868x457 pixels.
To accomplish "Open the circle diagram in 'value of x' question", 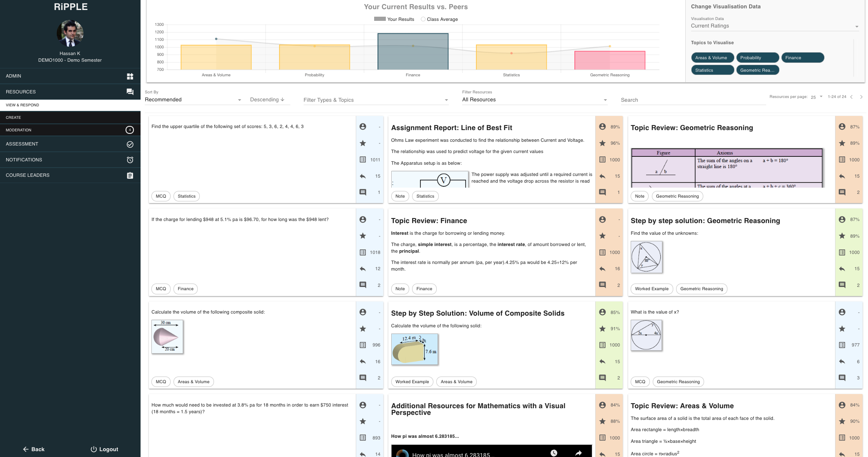I will [x=646, y=335].
